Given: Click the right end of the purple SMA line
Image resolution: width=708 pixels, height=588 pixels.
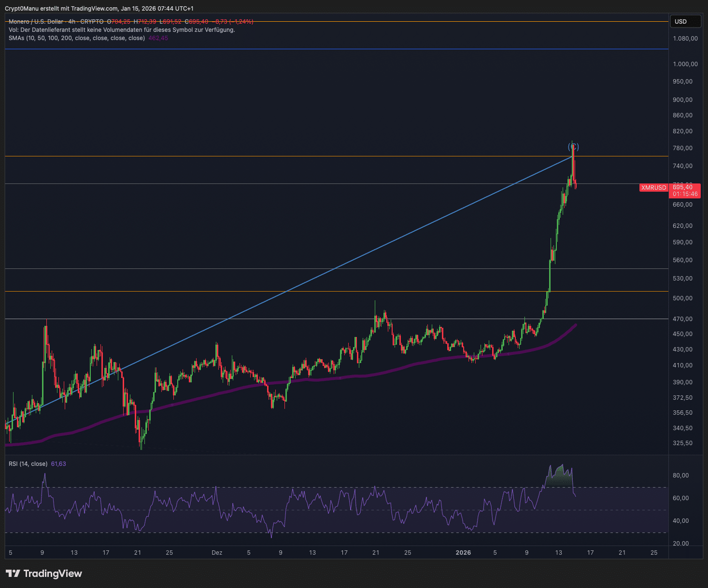Looking at the screenshot, I should click(x=575, y=325).
